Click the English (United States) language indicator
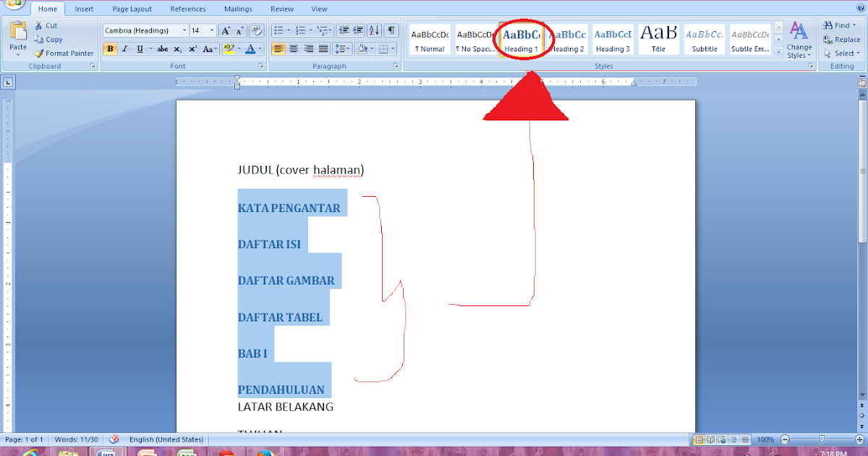Image resolution: width=868 pixels, height=456 pixels. click(166, 439)
